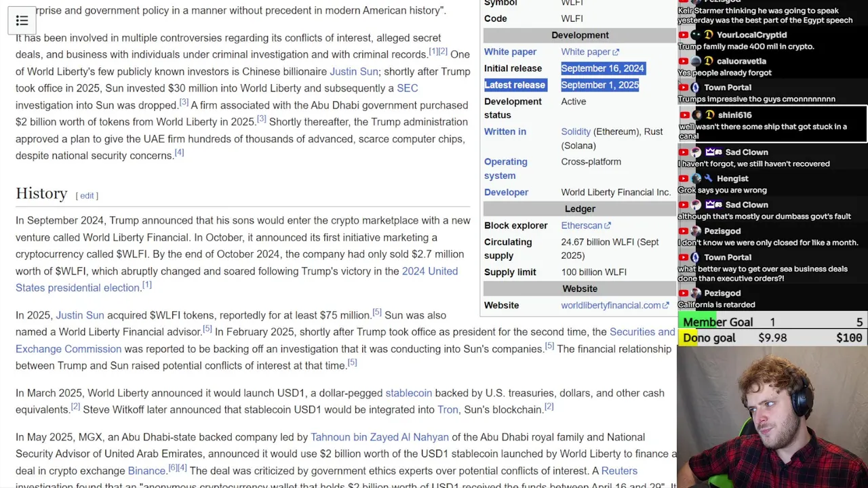The height and width of the screenshot is (488, 868).
Task: Follow the SEC link in intro paragraph
Action: coord(407,88)
